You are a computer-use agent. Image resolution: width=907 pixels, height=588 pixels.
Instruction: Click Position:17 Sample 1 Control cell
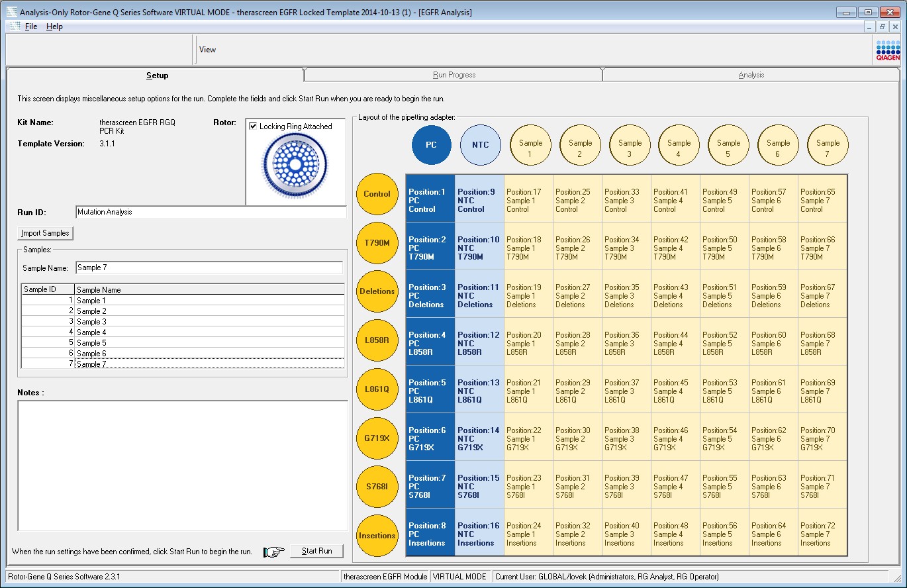(528, 199)
